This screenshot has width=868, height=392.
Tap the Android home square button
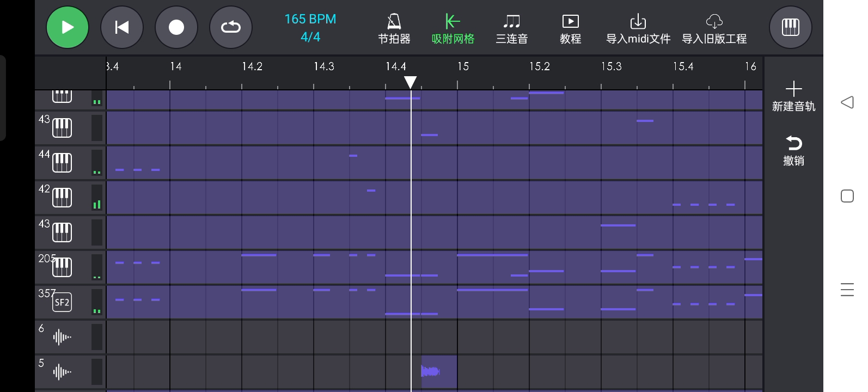coord(847,196)
